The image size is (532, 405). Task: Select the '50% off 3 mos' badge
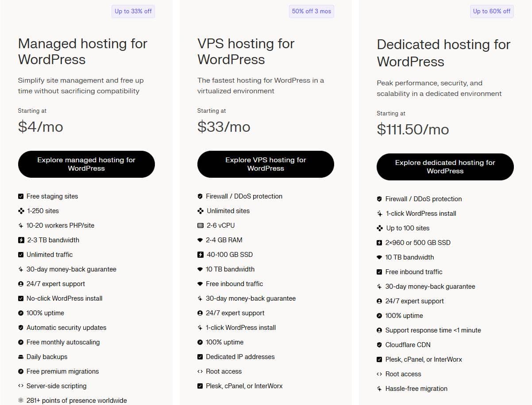pyautogui.click(x=312, y=11)
